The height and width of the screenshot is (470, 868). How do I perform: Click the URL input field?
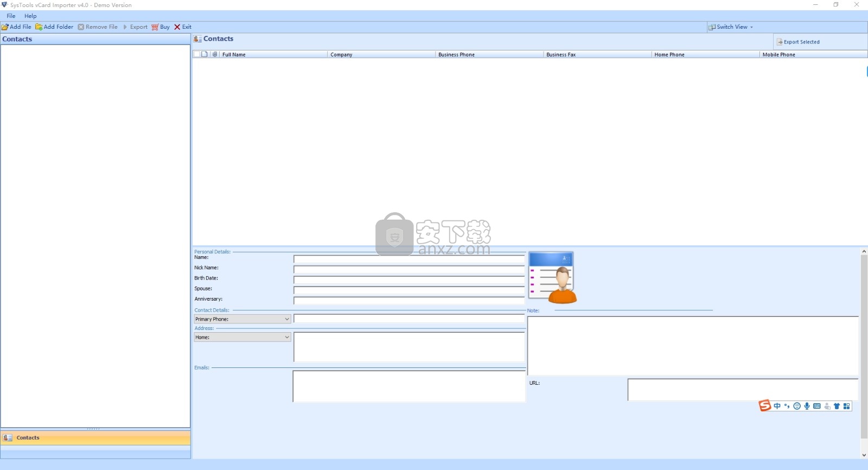pyautogui.click(x=743, y=390)
